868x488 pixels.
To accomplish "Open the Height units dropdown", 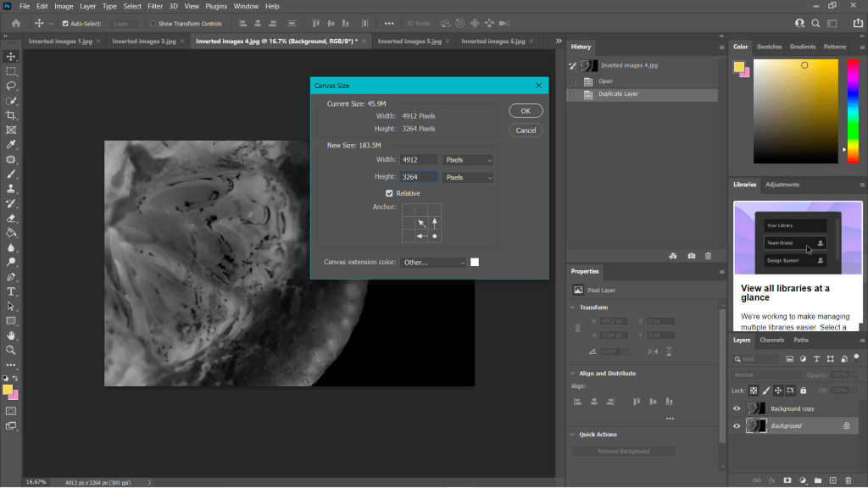I will point(468,177).
